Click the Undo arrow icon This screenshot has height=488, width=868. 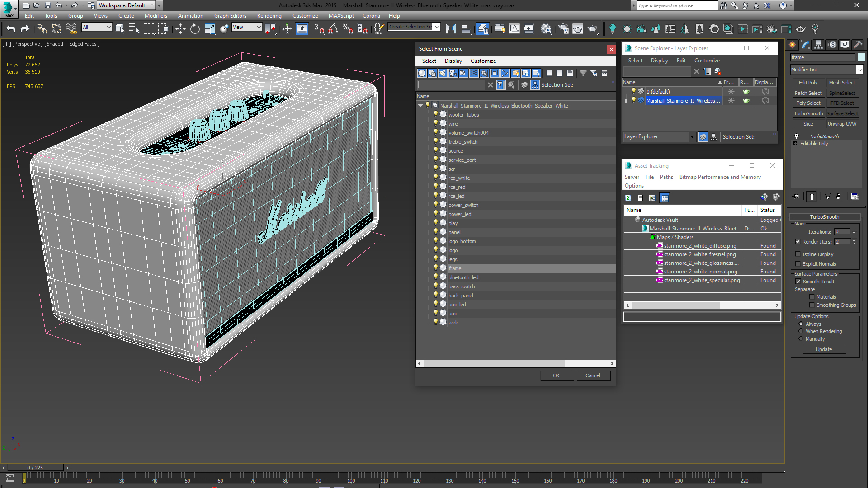click(x=11, y=29)
